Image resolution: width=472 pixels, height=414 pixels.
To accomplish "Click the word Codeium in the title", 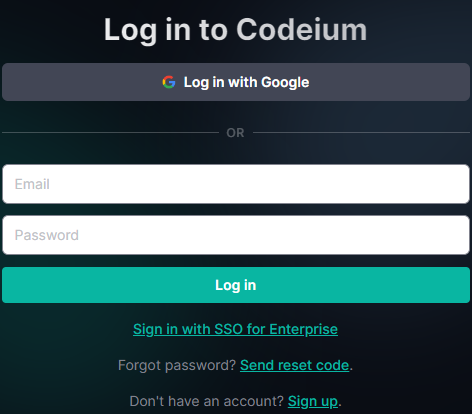I will (302, 30).
